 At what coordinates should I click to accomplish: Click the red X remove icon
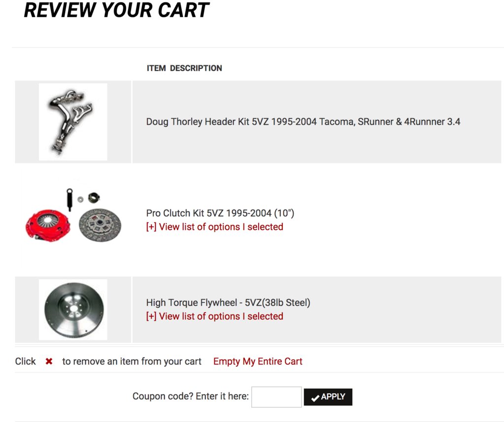click(49, 361)
